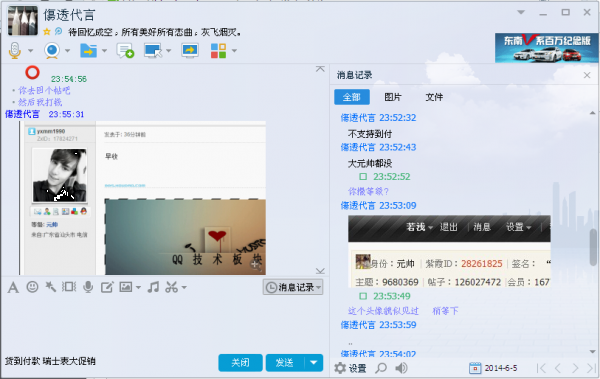Open the emoji face picker

coord(33,287)
